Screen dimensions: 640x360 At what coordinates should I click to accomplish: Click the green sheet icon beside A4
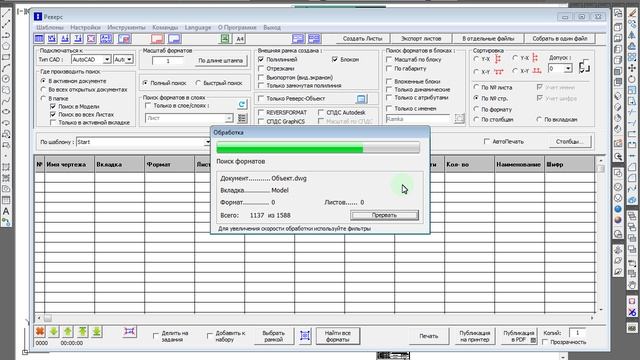coord(225,39)
